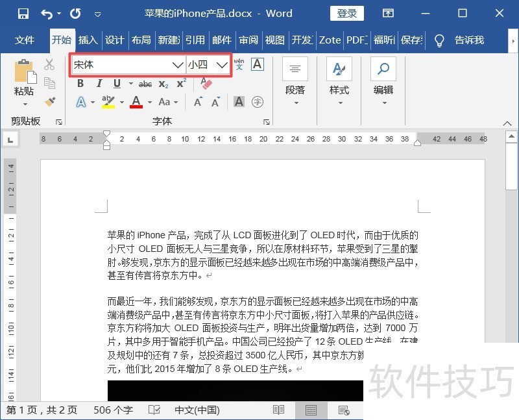The width and height of the screenshot is (519, 420).
Task: Open ribbon display options
Action: (x=388, y=14)
